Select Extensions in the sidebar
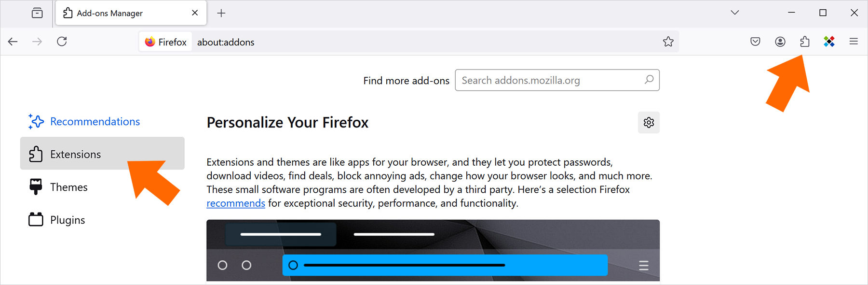Viewport: 868px width, 285px height. click(x=102, y=154)
